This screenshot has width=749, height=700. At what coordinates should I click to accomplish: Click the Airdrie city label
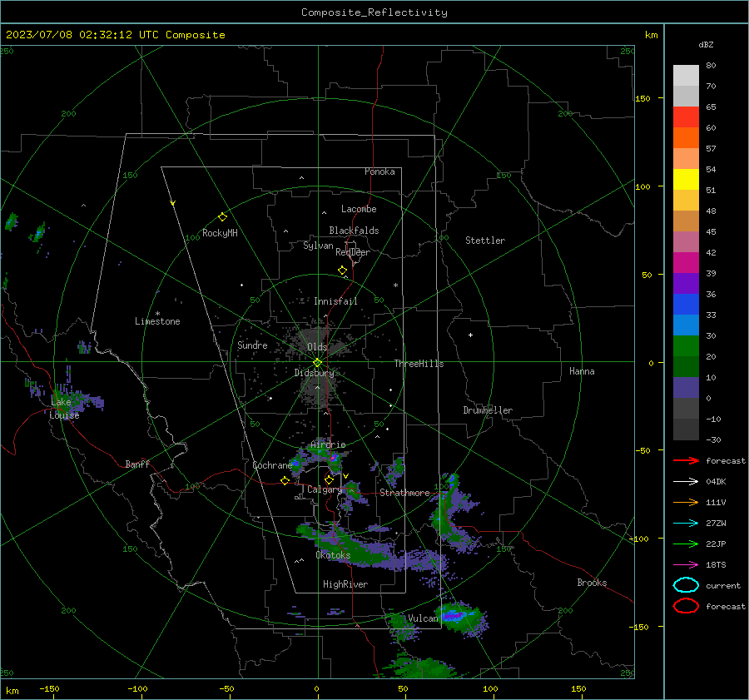328,444
